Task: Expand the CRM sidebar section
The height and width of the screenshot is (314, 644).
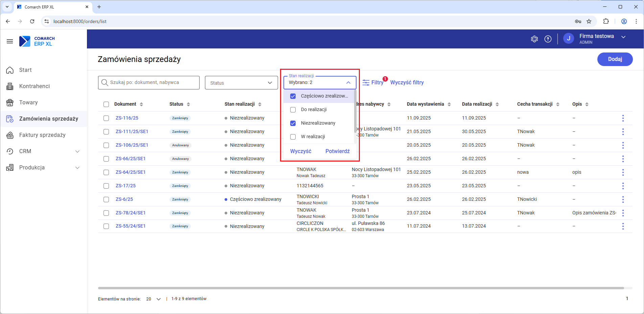Action: click(x=77, y=151)
